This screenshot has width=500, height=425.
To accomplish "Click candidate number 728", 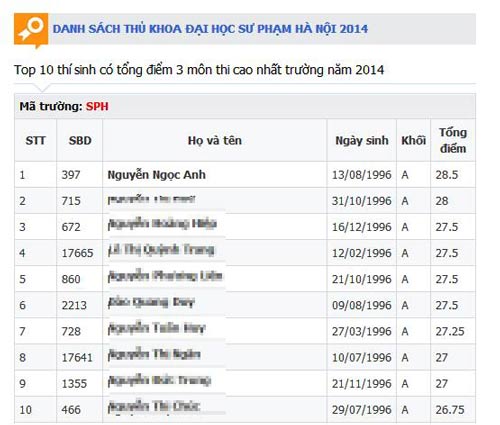I will 71,331.
